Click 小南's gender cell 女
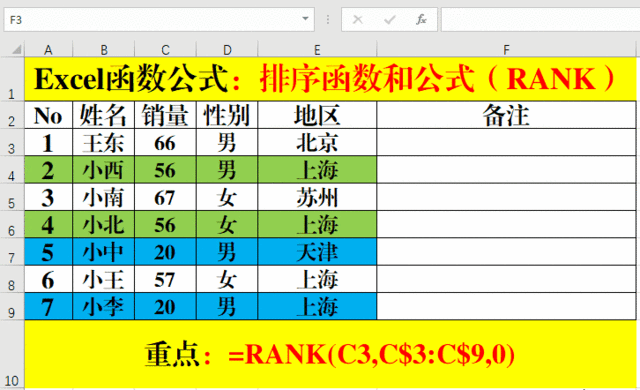The width and height of the screenshot is (640, 390). (227, 197)
